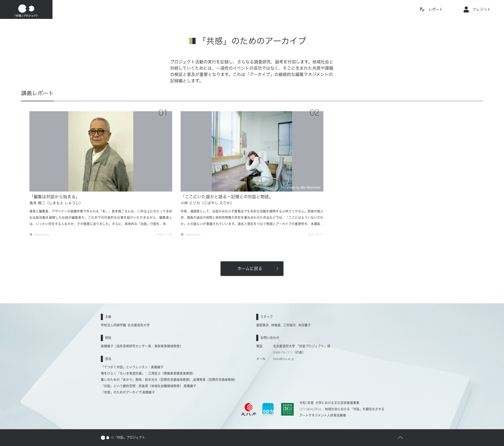This screenshot has width=504, height=446.
Task: Click the お問い合わせ heading in footer
Action: click(x=270, y=338)
